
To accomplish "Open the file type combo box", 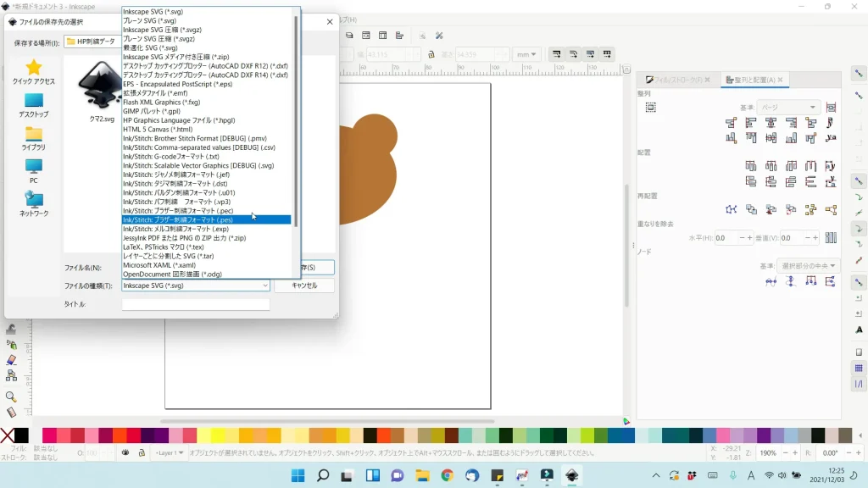I will click(x=195, y=286).
